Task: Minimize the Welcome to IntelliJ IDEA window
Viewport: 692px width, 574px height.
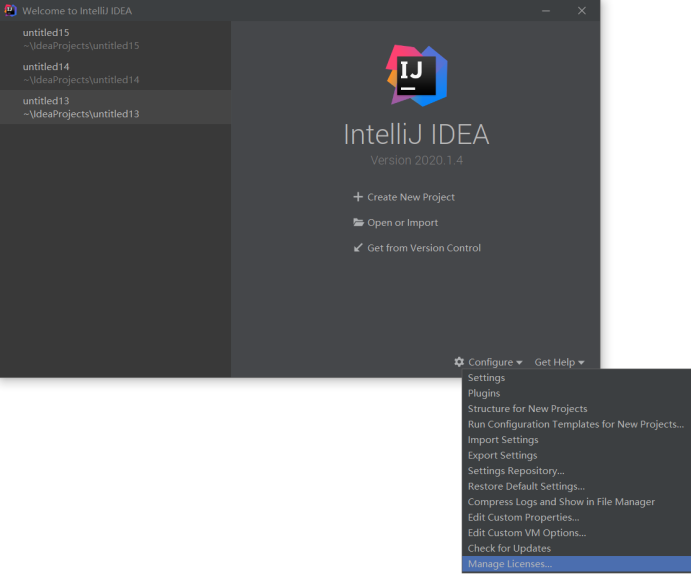Action: coord(546,11)
